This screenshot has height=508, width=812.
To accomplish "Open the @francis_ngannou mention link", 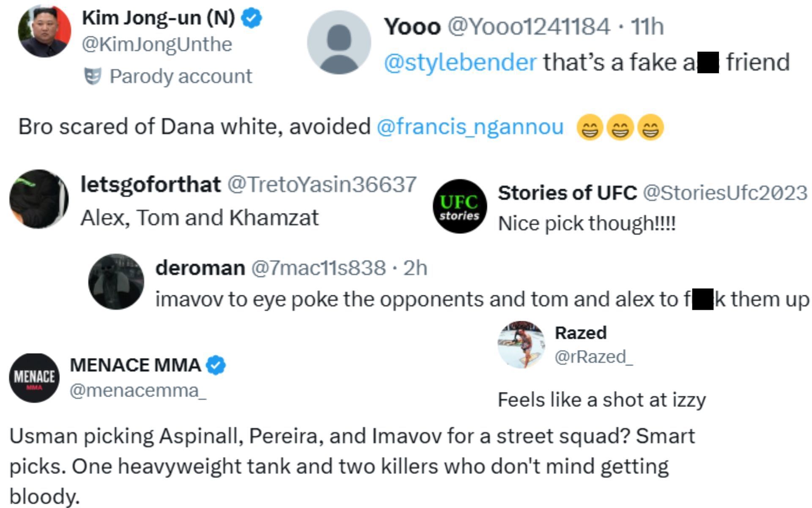I will (470, 127).
